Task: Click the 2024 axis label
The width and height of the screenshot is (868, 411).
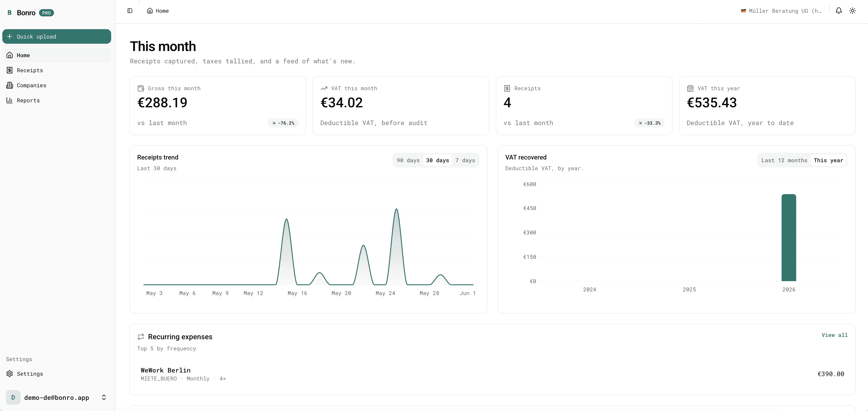Action: point(589,289)
